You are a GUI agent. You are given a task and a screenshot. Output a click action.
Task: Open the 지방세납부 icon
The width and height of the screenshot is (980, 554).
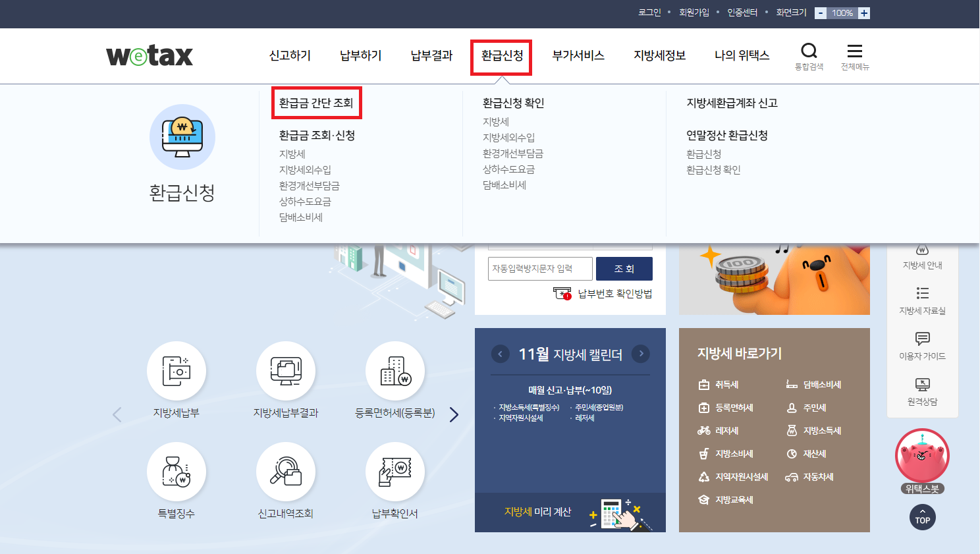[177, 371]
